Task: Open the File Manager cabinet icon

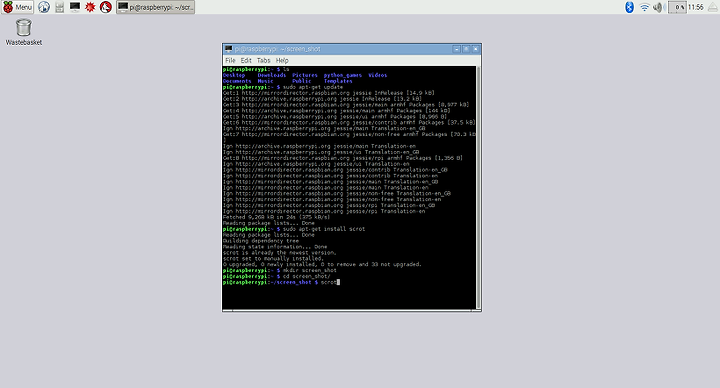Action: [60, 7]
